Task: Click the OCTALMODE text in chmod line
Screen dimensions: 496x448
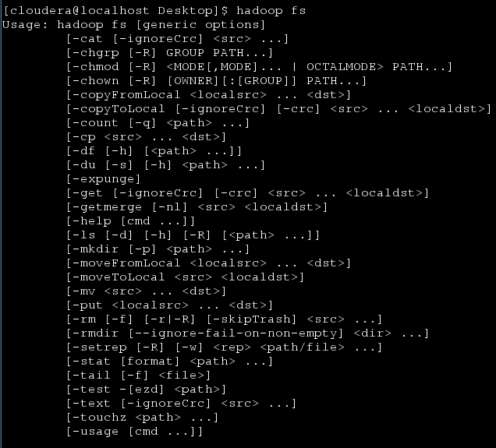Action: (x=341, y=67)
